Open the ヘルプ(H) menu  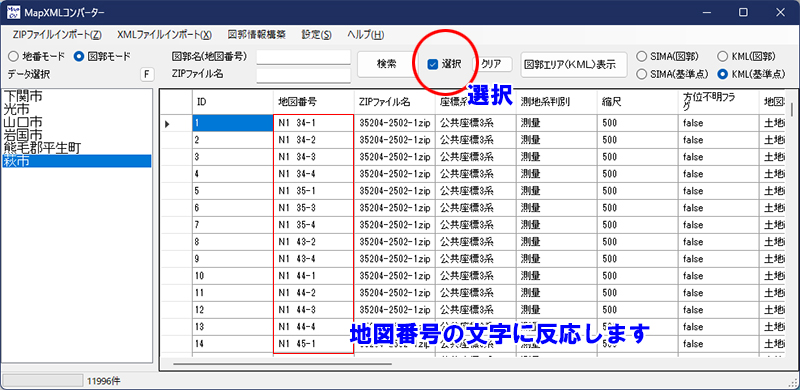pyautogui.click(x=365, y=35)
